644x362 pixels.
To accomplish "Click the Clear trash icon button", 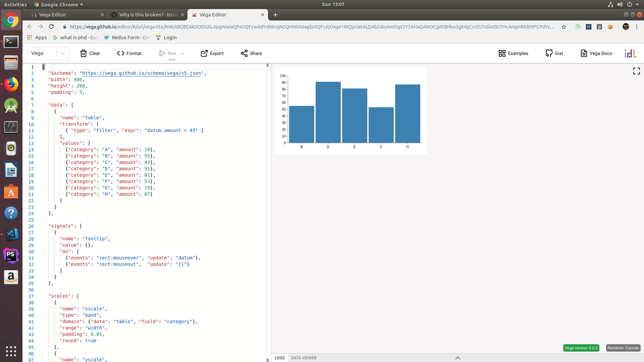I will tap(90, 53).
